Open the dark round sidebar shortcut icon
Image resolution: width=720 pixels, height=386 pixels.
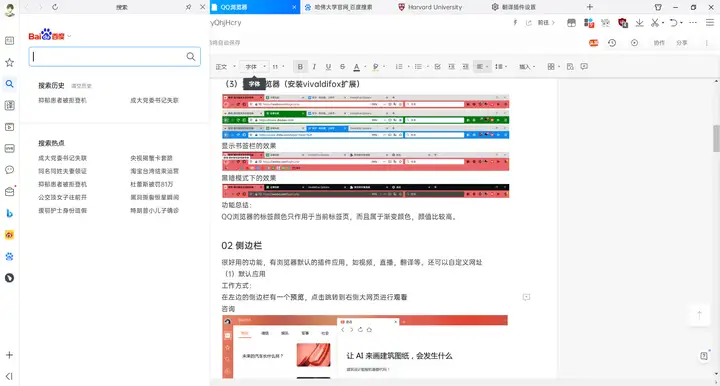pyautogui.click(x=9, y=278)
